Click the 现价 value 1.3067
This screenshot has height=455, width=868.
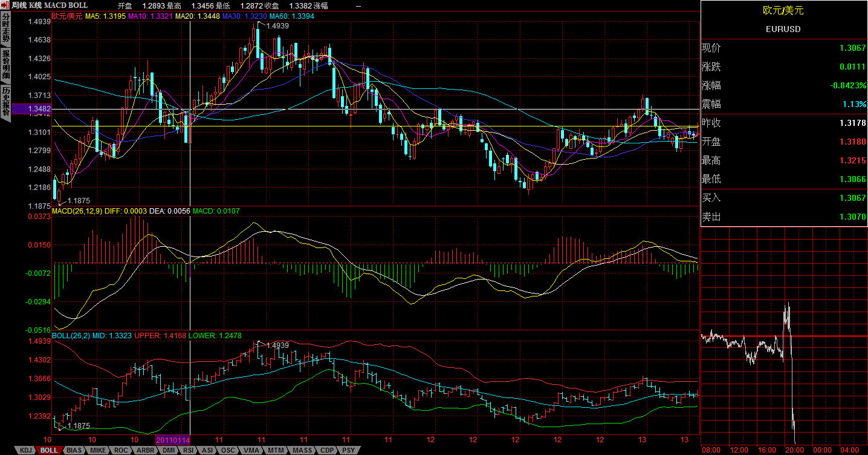(x=853, y=48)
